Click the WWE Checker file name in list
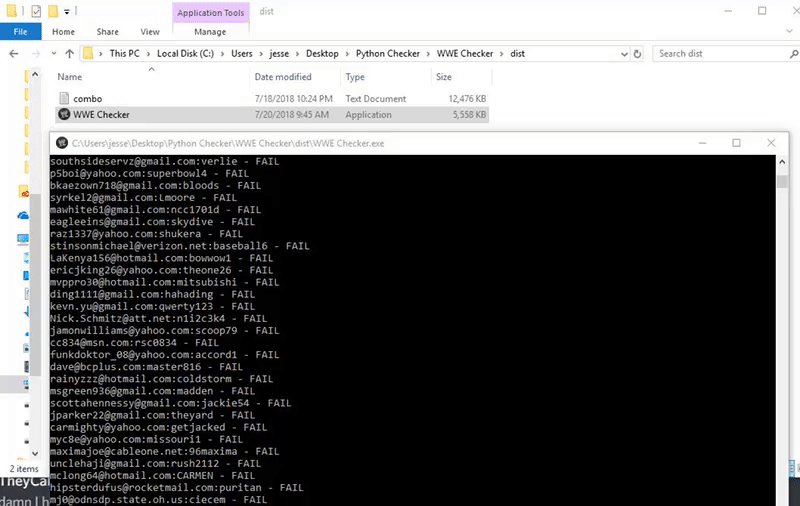Viewport: 800px width, 506px height. tap(101, 114)
